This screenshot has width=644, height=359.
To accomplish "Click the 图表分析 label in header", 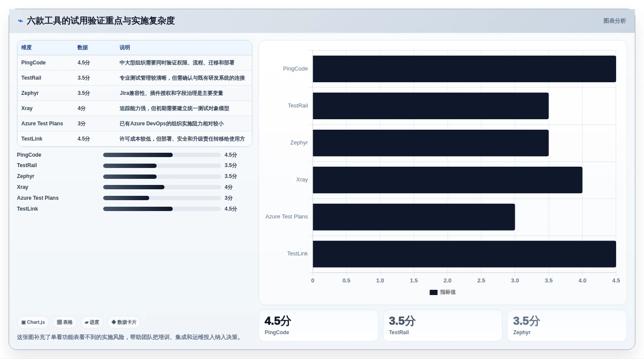I will (614, 21).
